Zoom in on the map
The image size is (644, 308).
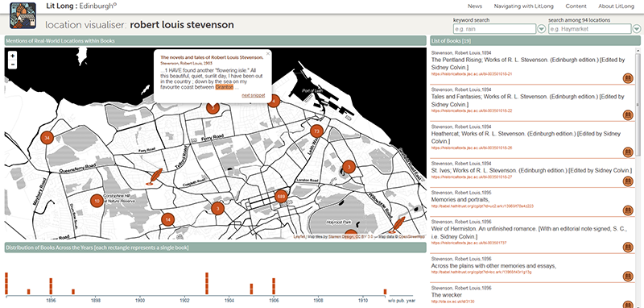(13, 56)
